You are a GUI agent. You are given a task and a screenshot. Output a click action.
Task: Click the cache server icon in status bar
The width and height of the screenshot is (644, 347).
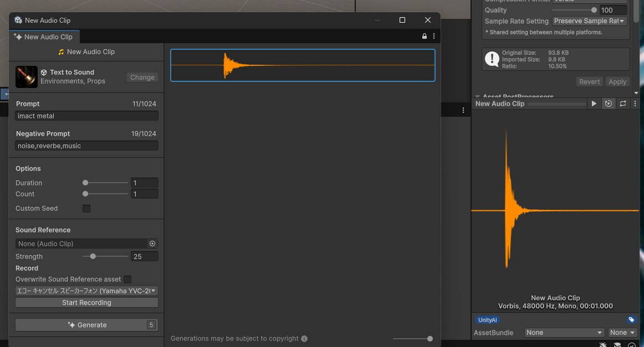coord(617,345)
